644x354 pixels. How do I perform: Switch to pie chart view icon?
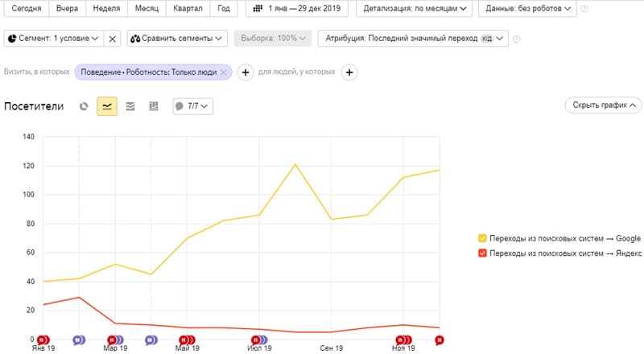(84, 106)
